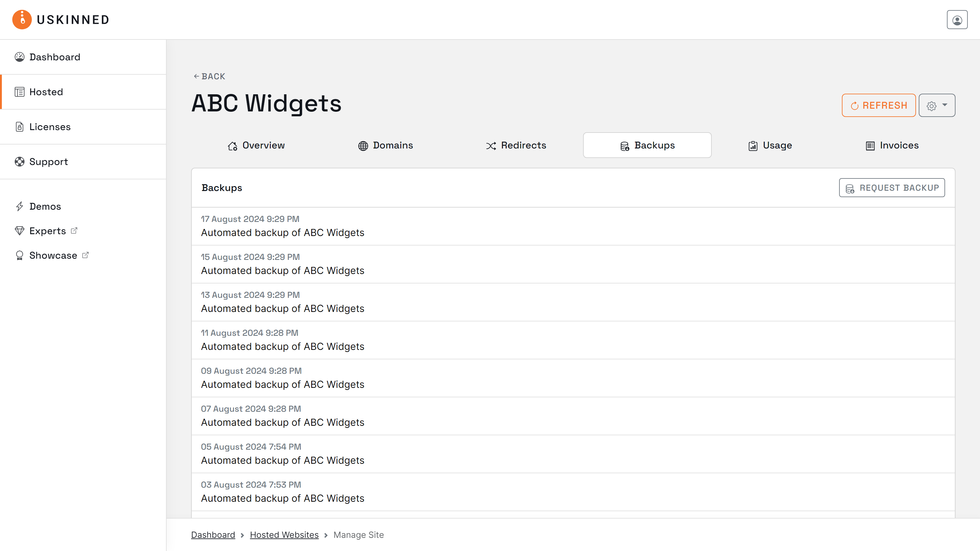The image size is (980, 551).
Task: Open the Showcase lightbulb icon
Action: point(19,255)
